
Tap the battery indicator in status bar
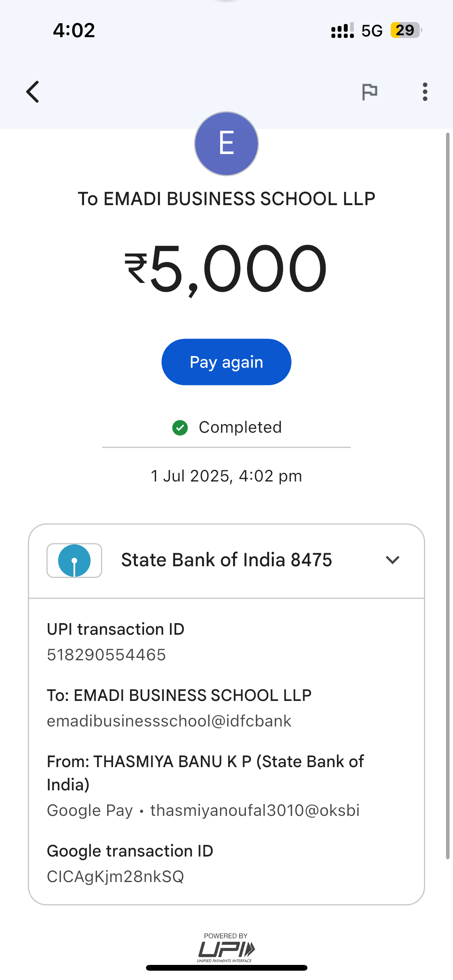pos(405,30)
